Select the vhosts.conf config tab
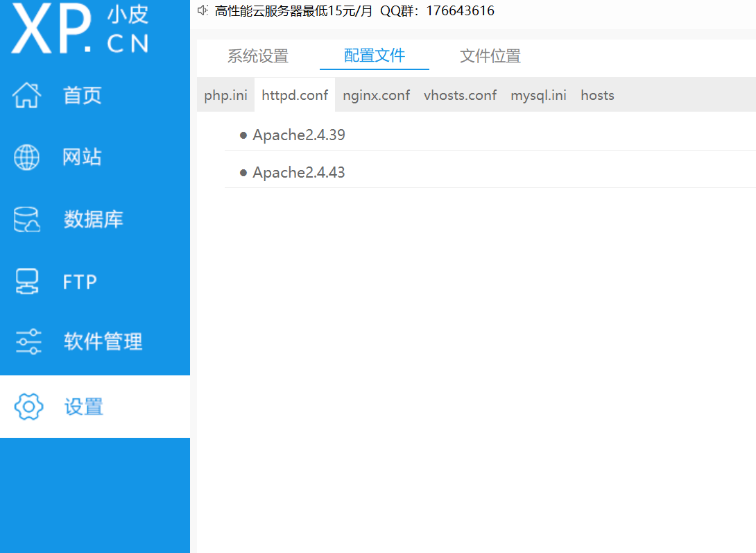Viewport: 756px width, 553px height. pyautogui.click(x=460, y=95)
